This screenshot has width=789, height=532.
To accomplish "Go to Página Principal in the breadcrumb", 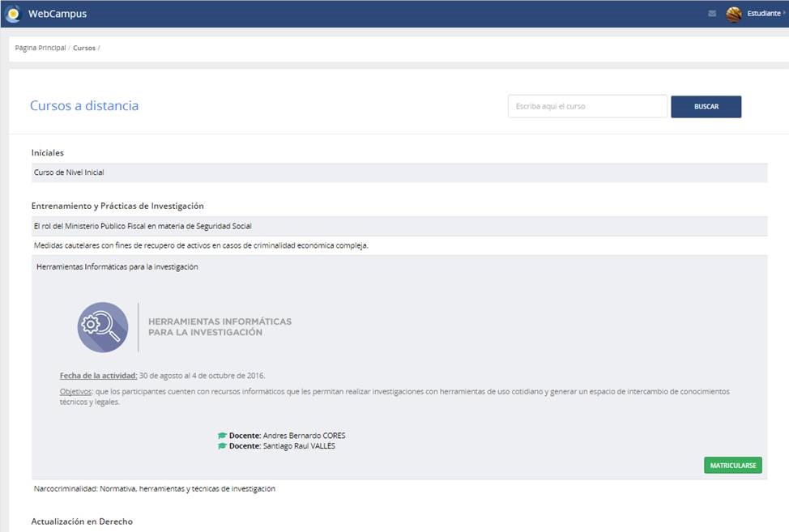I will 41,49.
